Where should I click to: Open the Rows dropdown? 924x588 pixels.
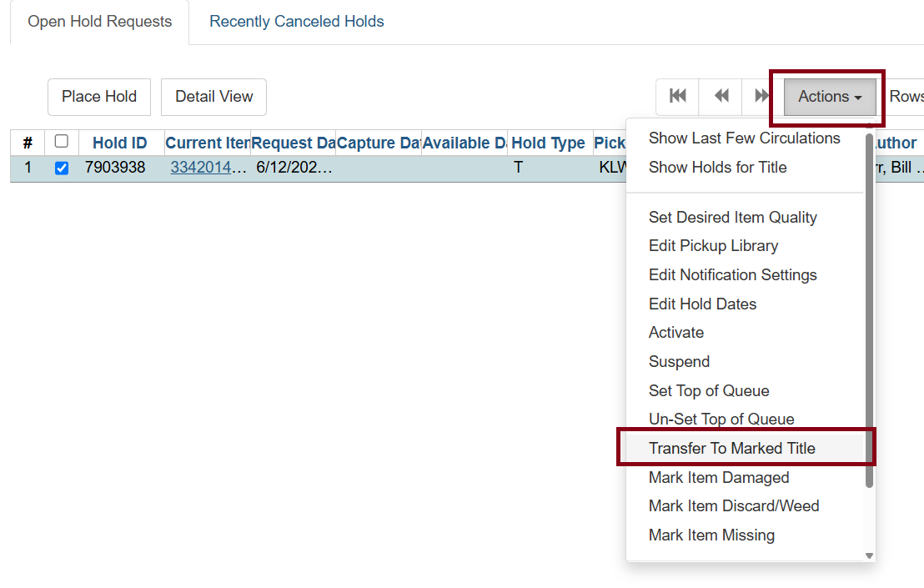(905, 97)
